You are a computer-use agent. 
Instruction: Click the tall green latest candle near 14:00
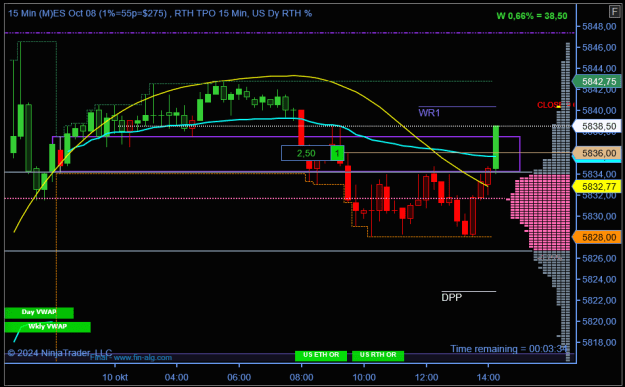[x=496, y=147]
